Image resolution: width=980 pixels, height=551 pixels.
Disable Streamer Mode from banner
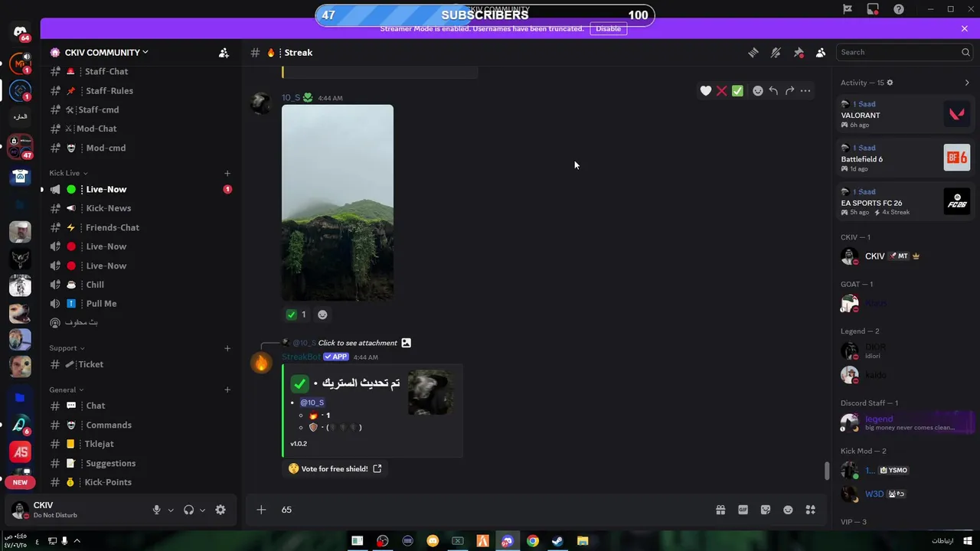click(x=609, y=28)
